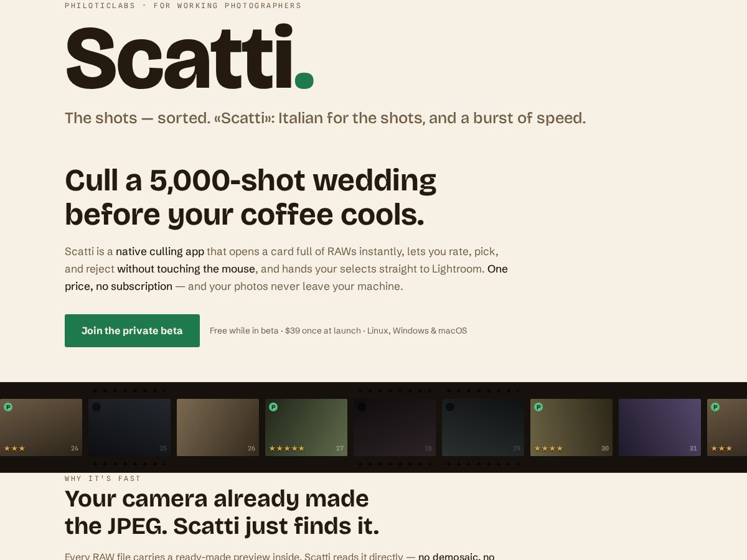Click the PHILOTICLABS · FOR WORKING PHOTOGRAPHERS label
The image size is (747, 560).
coord(183,6)
